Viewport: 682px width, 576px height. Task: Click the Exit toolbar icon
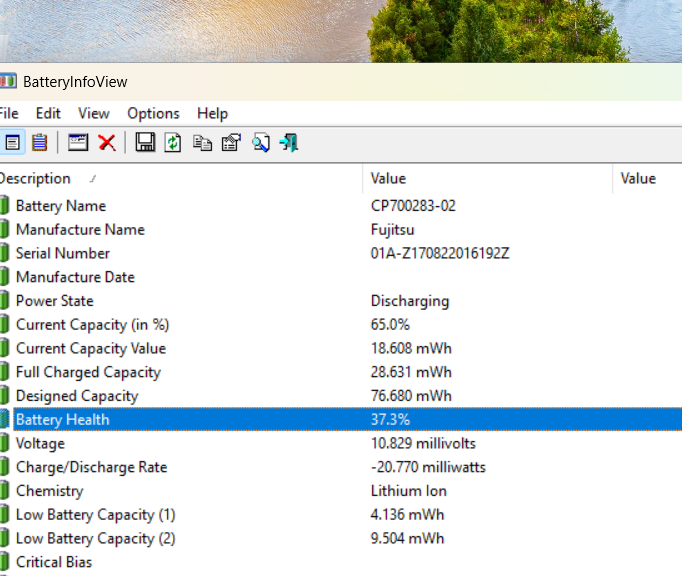pyautogui.click(x=289, y=142)
